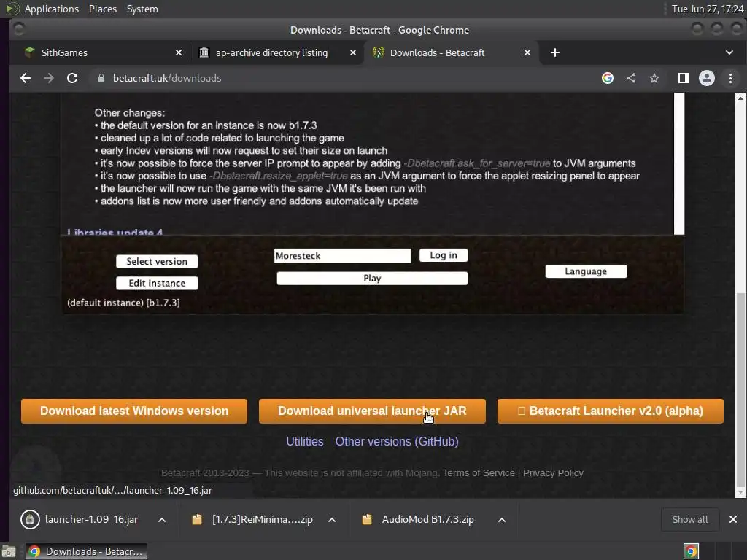Click the show desktop taskbar icon

9,552
